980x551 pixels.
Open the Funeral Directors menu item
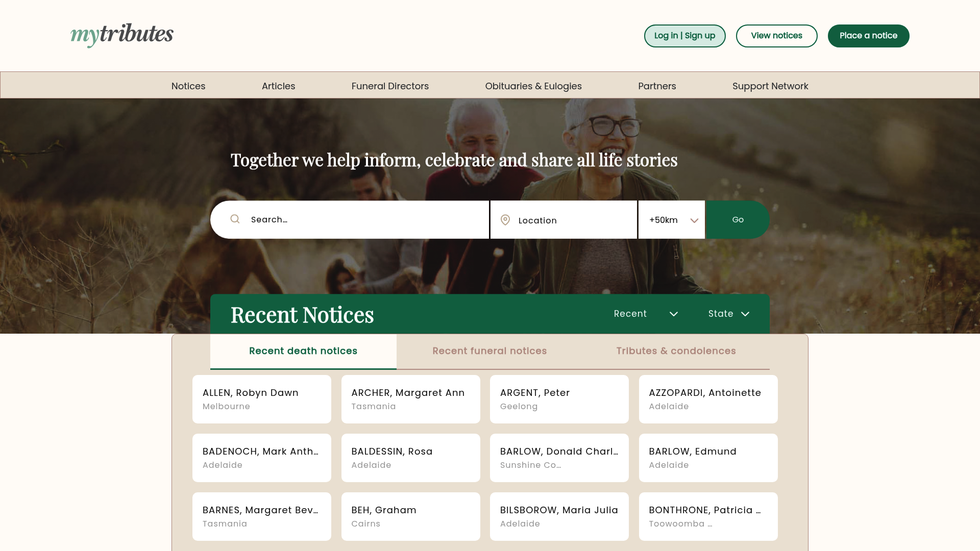click(x=390, y=86)
